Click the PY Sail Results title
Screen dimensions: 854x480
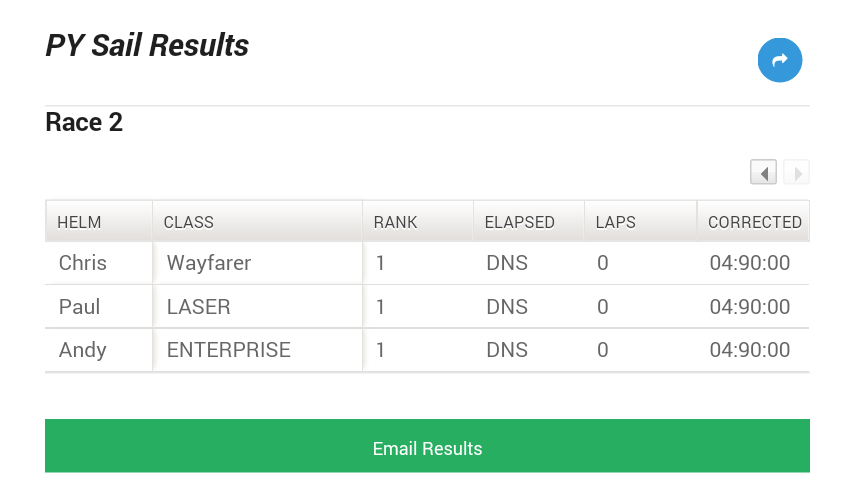147,46
